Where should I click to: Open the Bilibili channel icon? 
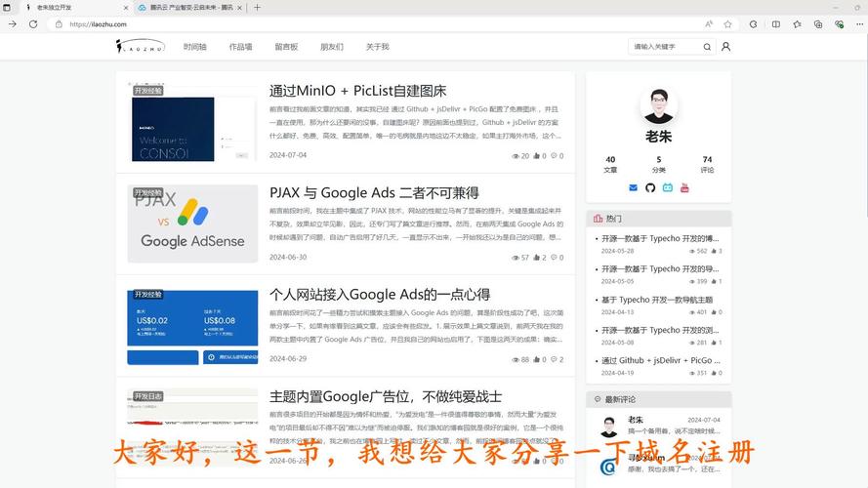point(668,188)
